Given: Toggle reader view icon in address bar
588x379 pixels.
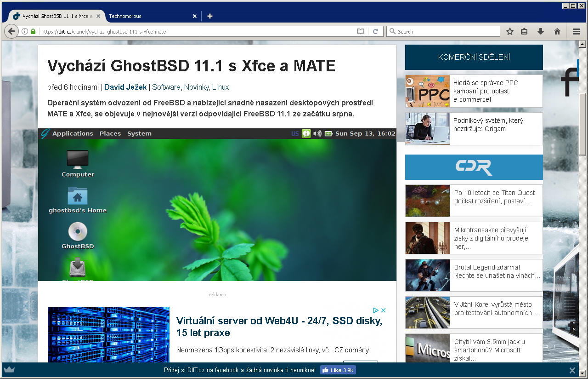Looking at the screenshot, I should click(x=361, y=32).
